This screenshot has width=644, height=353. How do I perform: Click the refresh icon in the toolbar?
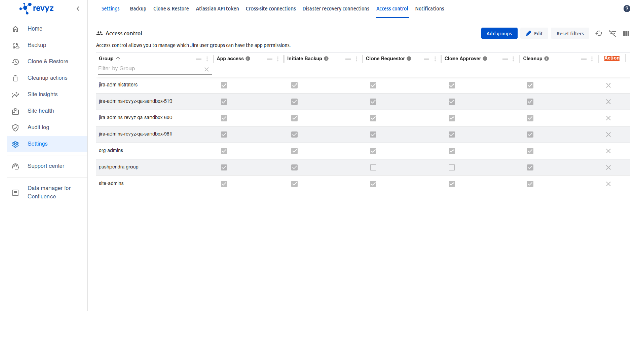tap(599, 33)
